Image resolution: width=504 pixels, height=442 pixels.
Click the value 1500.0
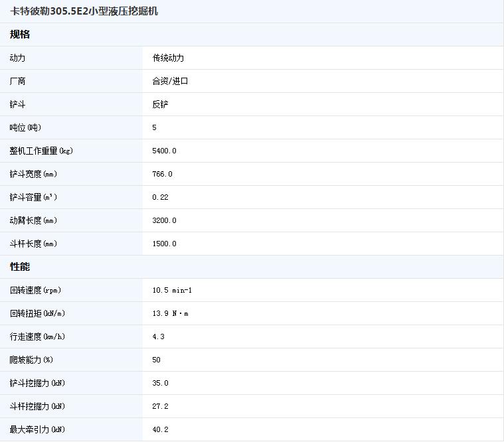[164, 244]
